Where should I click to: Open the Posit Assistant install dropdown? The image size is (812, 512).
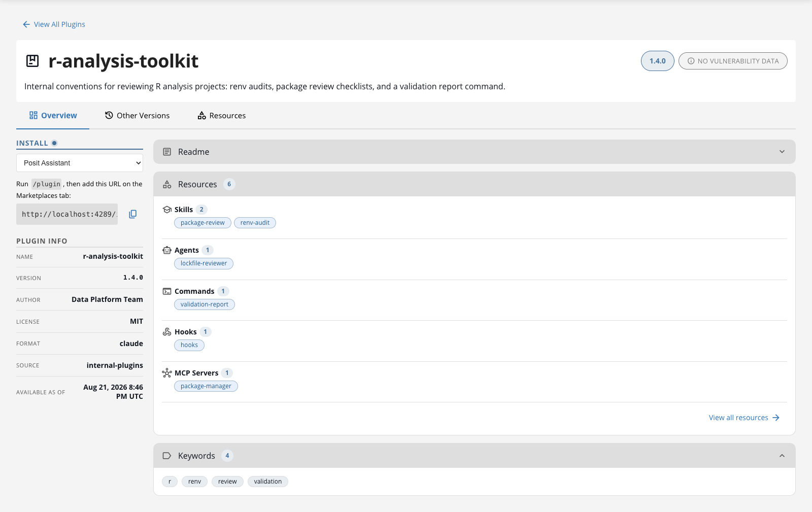tap(80, 163)
